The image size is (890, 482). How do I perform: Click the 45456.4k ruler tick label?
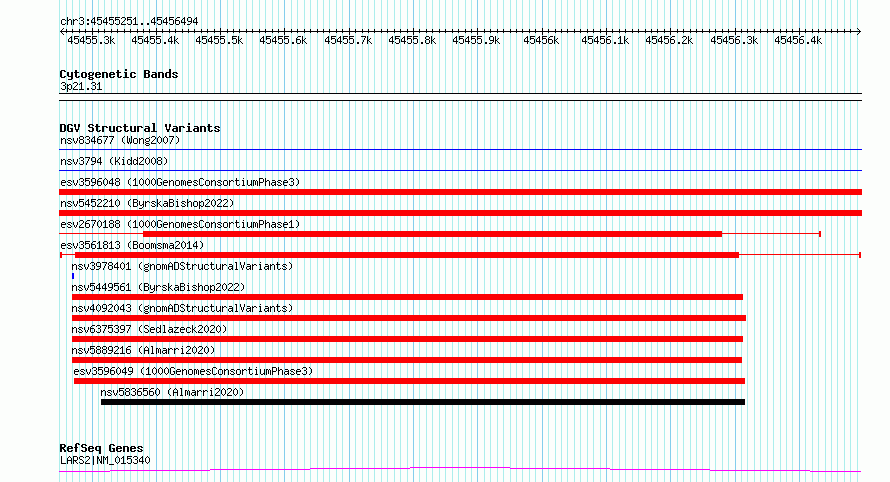(798, 40)
